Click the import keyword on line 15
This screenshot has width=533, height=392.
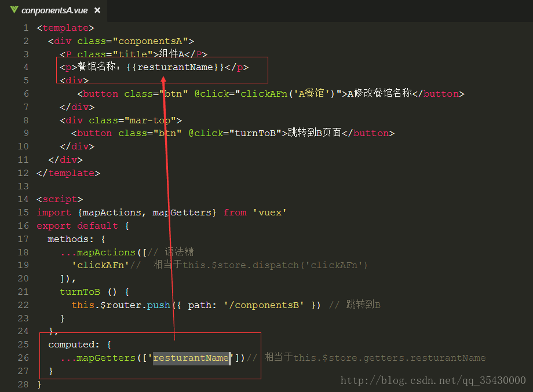tap(54, 213)
